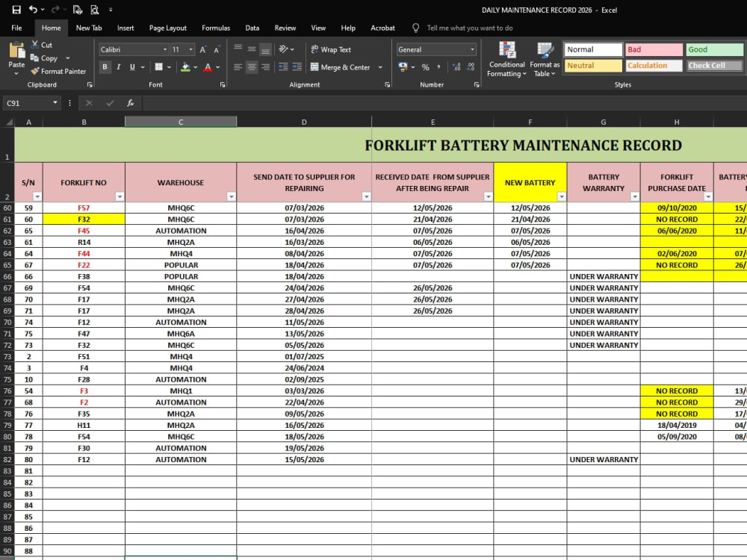The width and height of the screenshot is (747, 560).
Task: Apply the Calculation cell style
Action: pos(654,66)
